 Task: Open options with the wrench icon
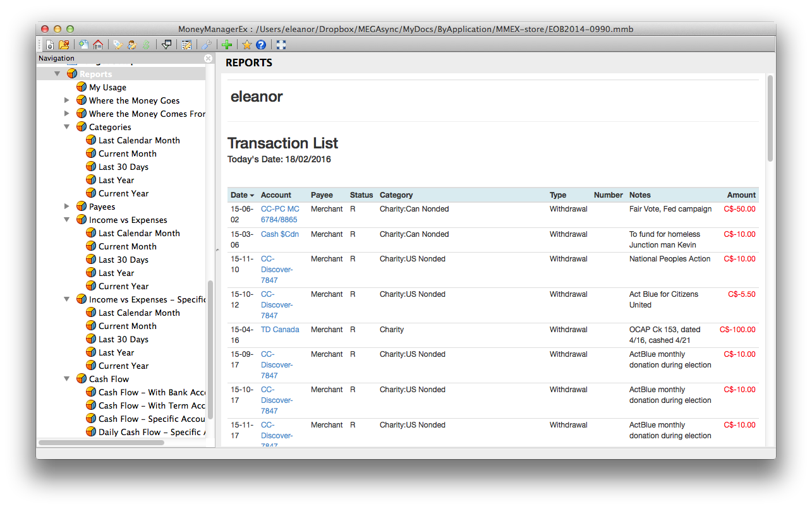point(207,45)
